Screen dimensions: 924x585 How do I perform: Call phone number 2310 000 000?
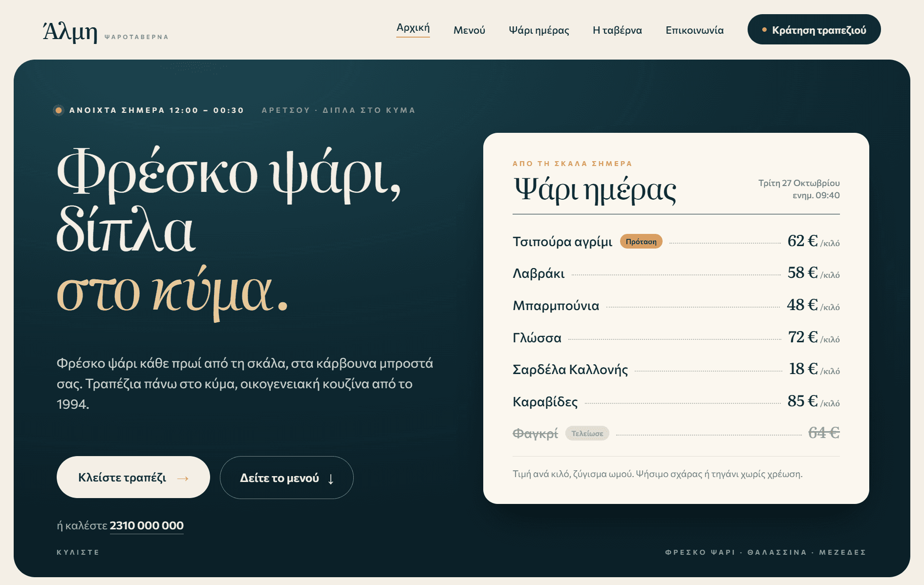[x=147, y=526]
